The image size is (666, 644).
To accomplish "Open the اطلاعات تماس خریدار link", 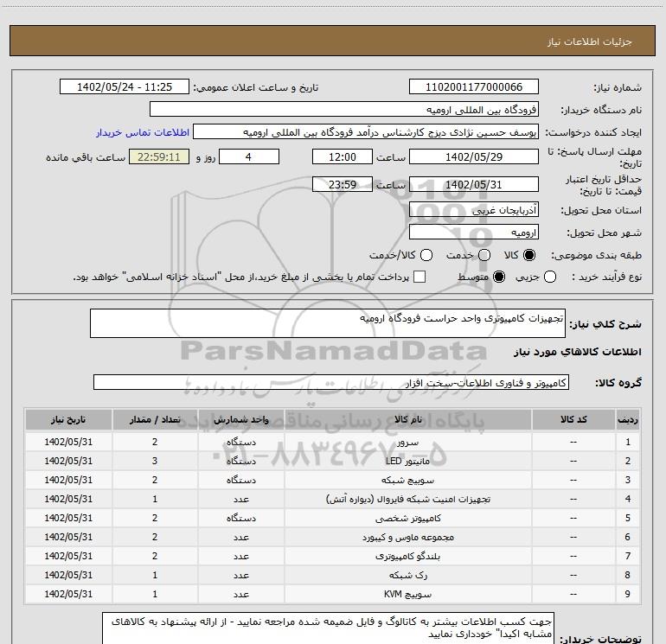I will coord(141,133).
